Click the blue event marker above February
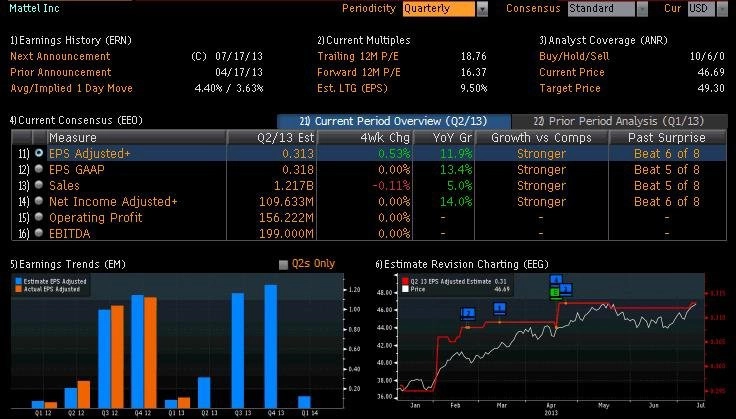This screenshot has height=419, width=736. [468, 313]
